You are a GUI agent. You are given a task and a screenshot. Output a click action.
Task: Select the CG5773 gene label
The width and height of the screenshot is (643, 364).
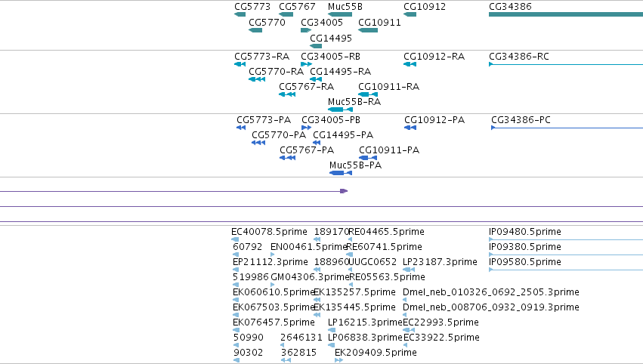tap(252, 7)
